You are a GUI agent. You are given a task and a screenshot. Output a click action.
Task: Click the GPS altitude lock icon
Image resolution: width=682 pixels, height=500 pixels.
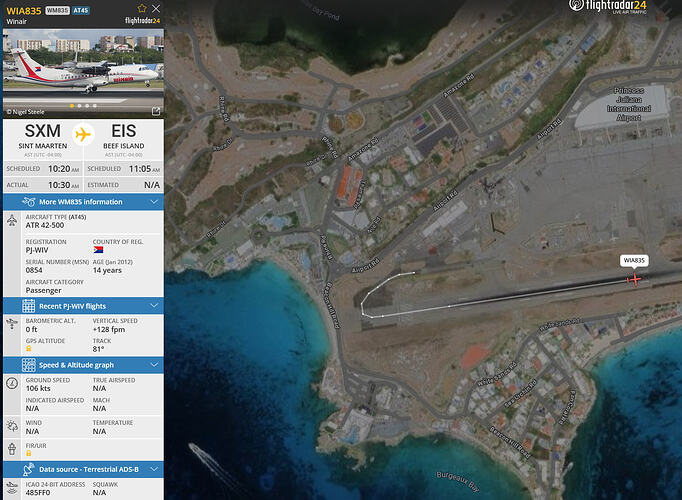click(29, 349)
